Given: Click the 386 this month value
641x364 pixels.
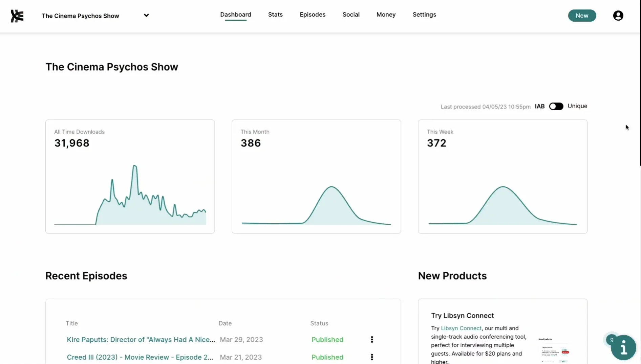Looking at the screenshot, I should click(251, 143).
